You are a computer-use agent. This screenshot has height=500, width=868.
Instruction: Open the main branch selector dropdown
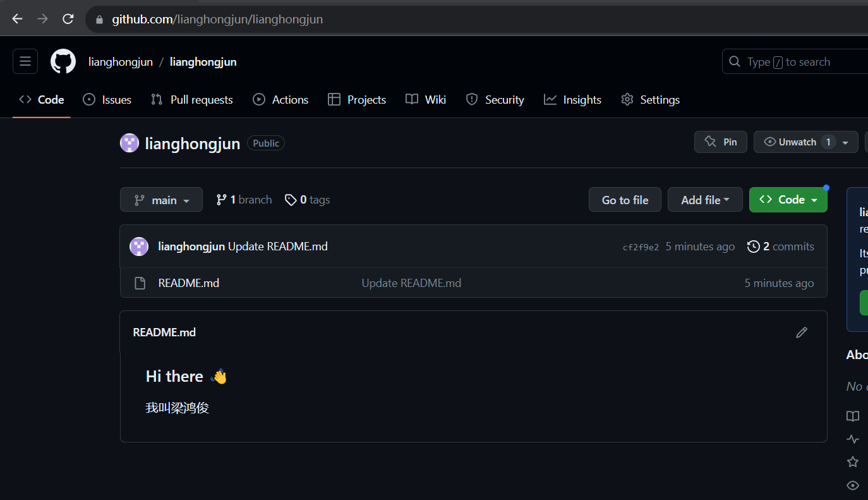click(x=161, y=200)
